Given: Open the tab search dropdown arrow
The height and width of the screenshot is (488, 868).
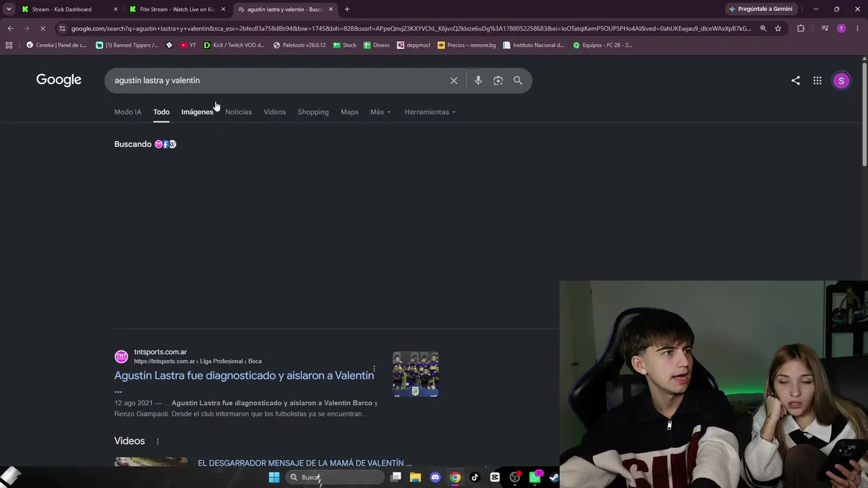Looking at the screenshot, I should pos(9,9).
